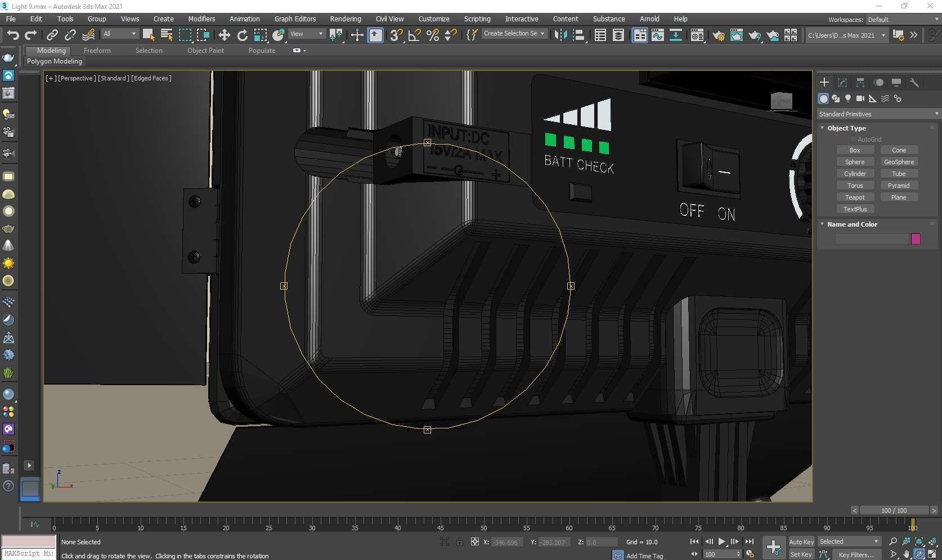Open the Curve Editor icon

657,35
